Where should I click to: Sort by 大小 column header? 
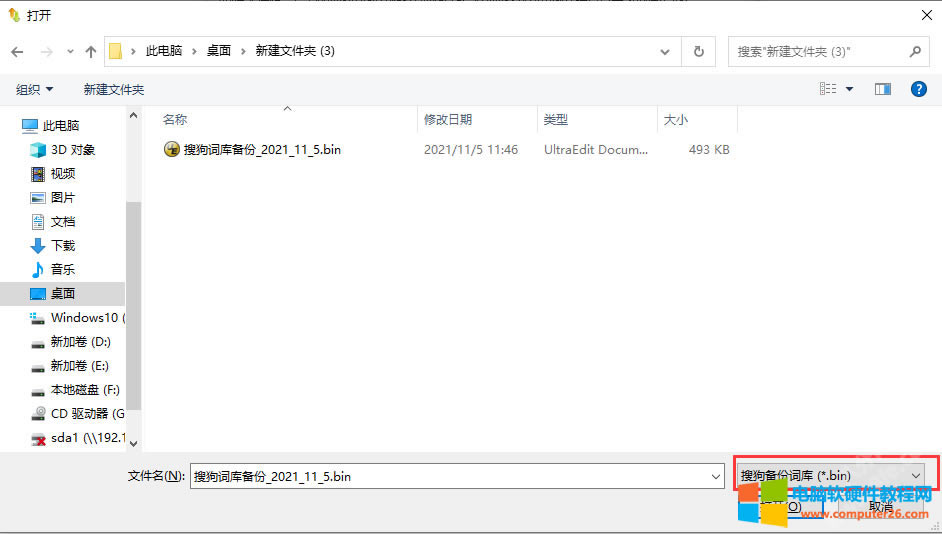pos(675,120)
